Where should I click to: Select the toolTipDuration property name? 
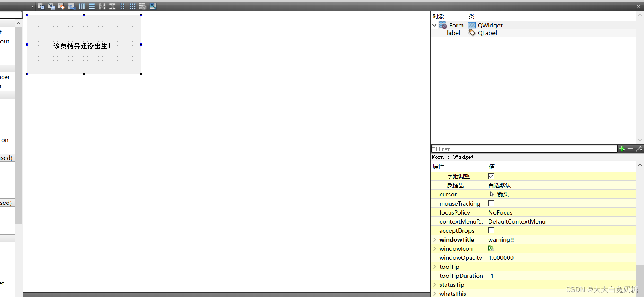[x=461, y=276]
